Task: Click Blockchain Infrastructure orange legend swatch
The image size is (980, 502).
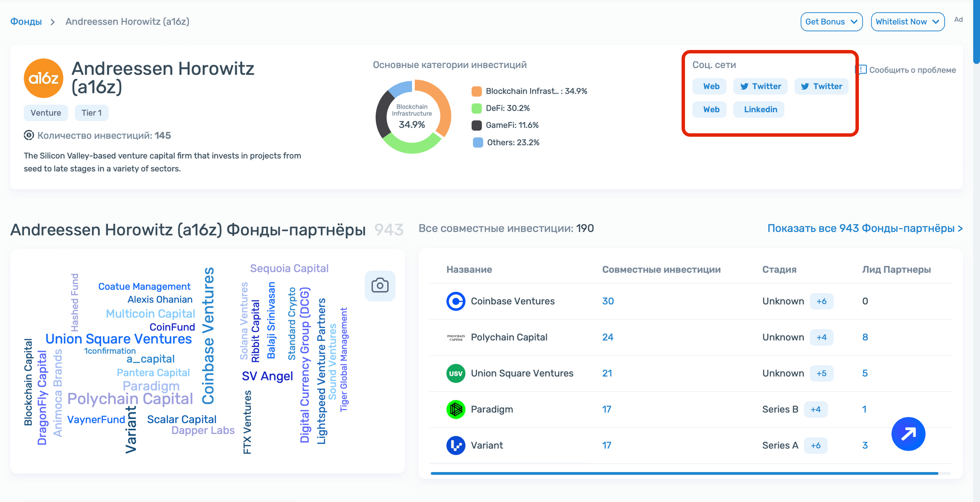Action: point(476,91)
